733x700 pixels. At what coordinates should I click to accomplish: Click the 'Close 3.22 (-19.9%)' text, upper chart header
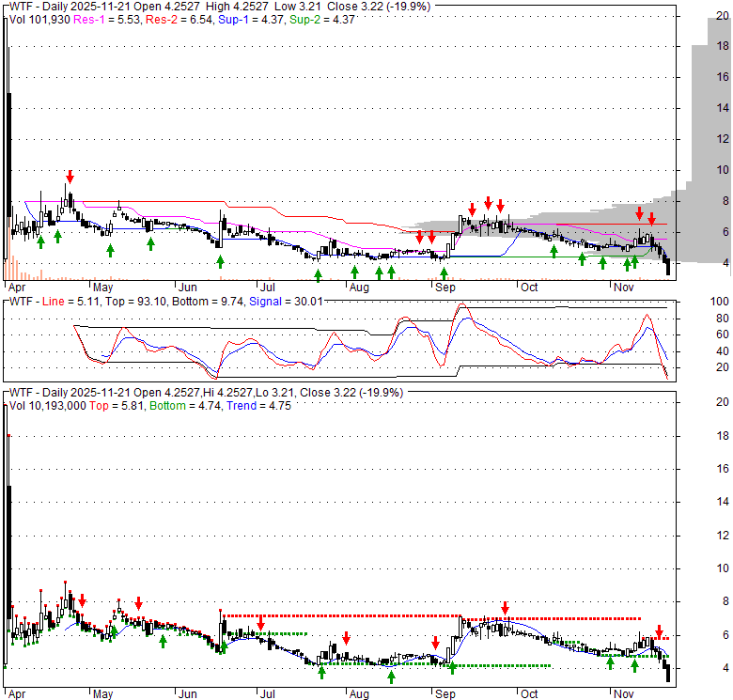(379, 7)
